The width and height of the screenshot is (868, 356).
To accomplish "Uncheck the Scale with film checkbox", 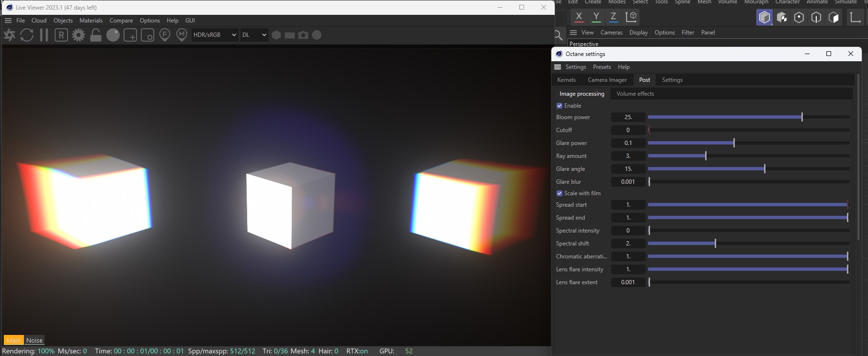I will pyautogui.click(x=560, y=193).
